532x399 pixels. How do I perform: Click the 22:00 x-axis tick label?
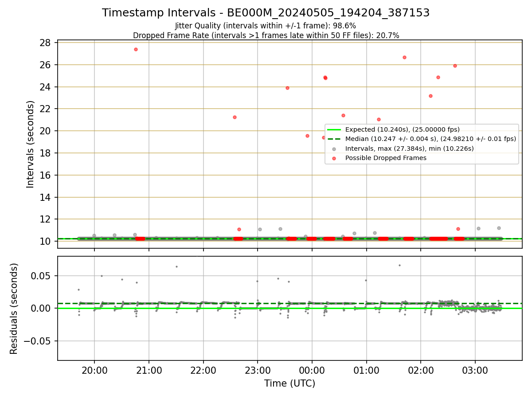pos(203,370)
